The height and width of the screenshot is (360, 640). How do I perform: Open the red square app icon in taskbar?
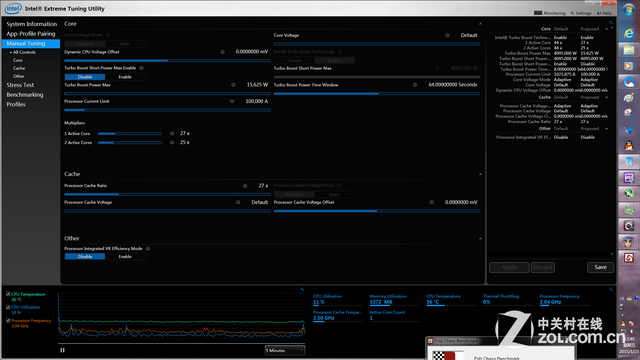(629, 258)
